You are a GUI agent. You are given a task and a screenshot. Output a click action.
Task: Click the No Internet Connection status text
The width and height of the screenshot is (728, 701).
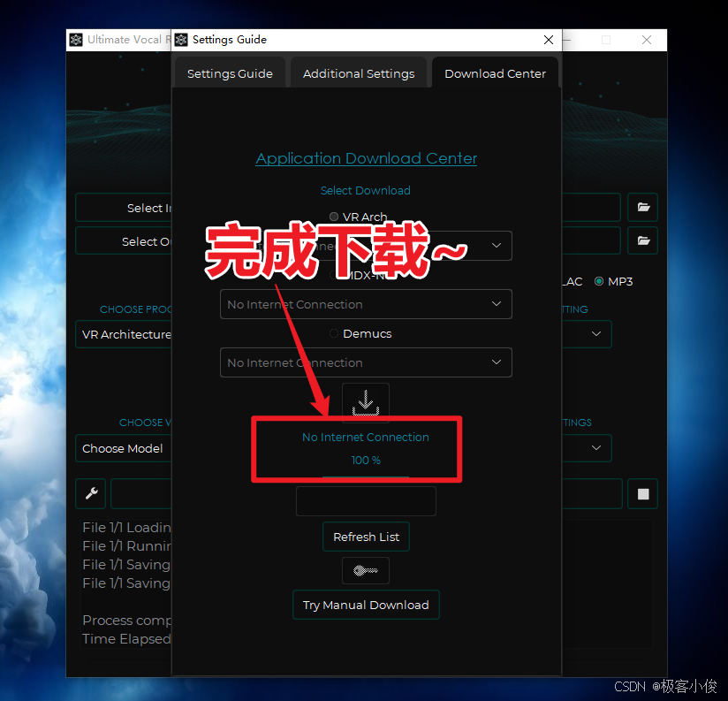click(366, 438)
